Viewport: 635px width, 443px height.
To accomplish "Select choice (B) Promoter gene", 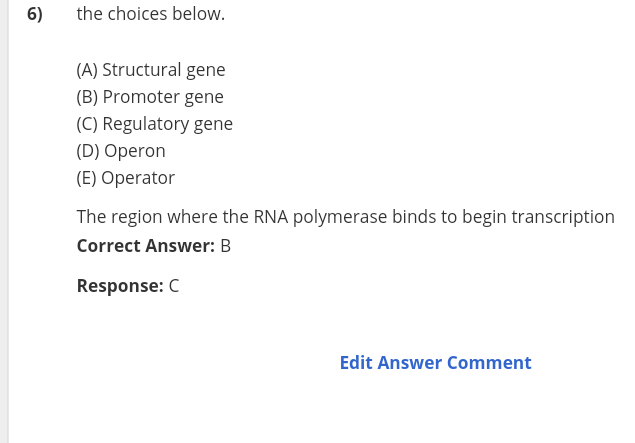I will coord(150,97).
